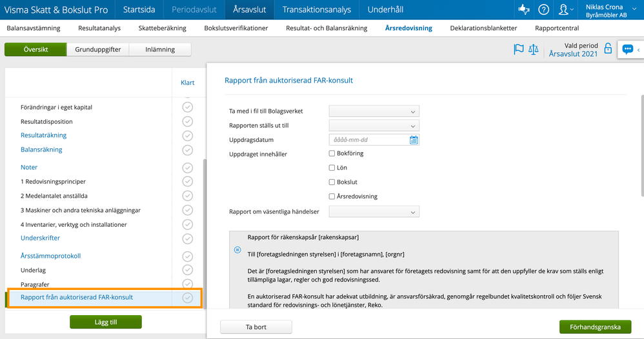This screenshot has height=339, width=644.
Task: Open the 'Ta med i fil till Bolagsverket' dropdown
Action: 374,111
